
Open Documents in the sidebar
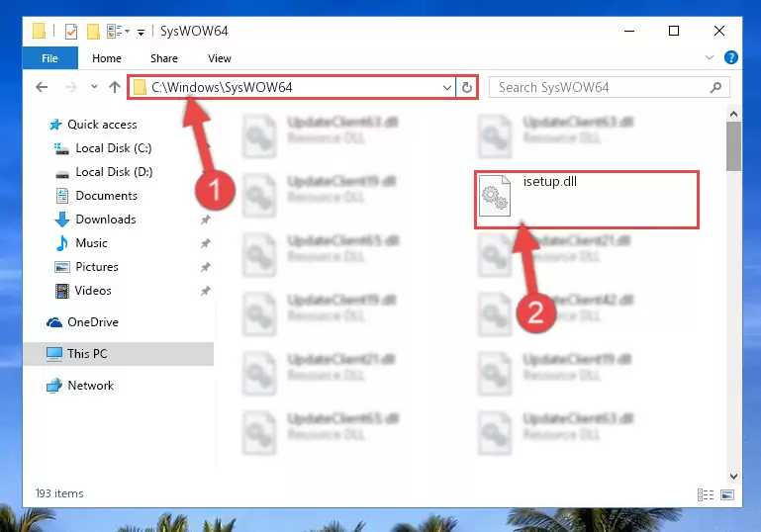[106, 196]
